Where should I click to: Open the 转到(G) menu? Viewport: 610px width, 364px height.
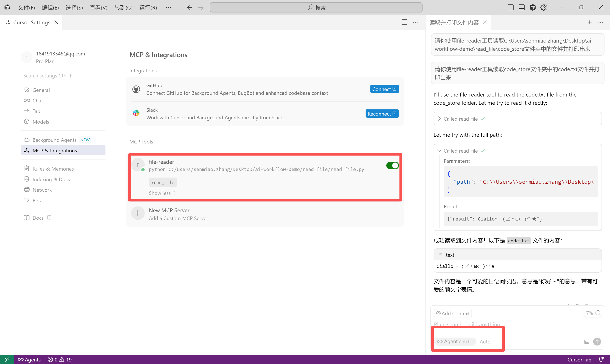123,7
